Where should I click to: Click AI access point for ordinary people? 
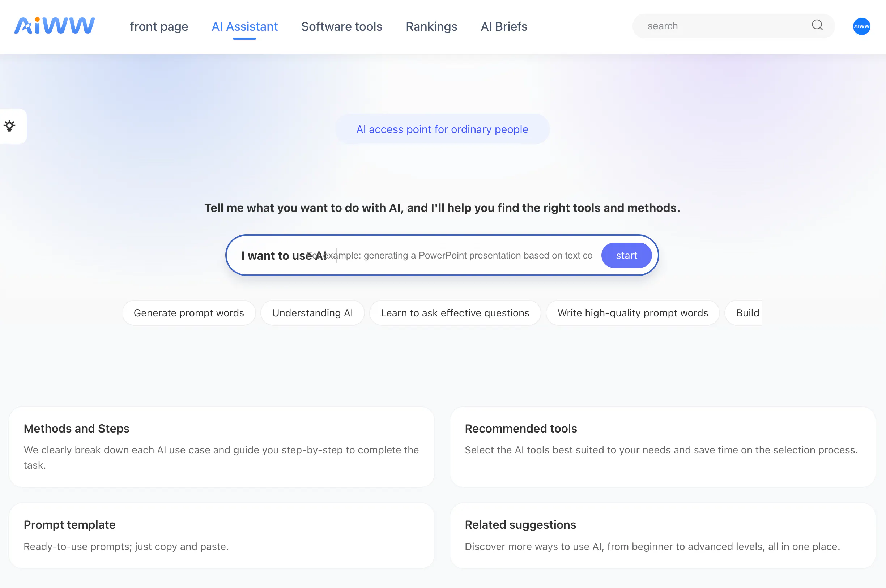442,129
